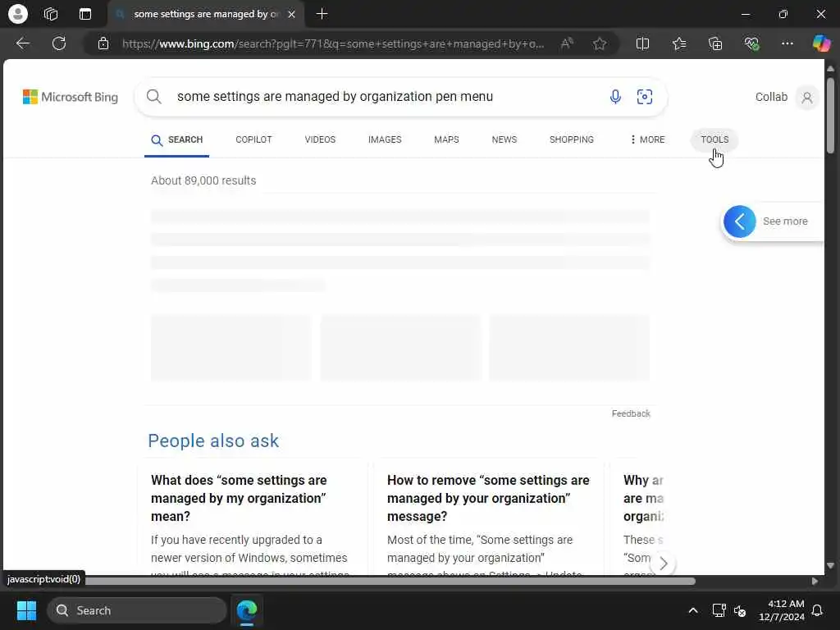Open the TOOLS filter button

[x=714, y=139]
